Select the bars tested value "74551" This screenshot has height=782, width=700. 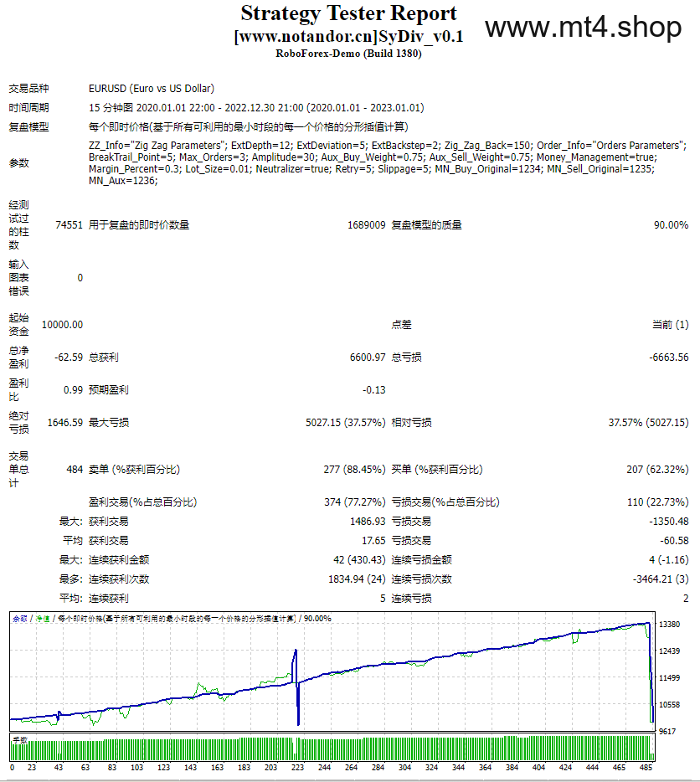click(69, 225)
